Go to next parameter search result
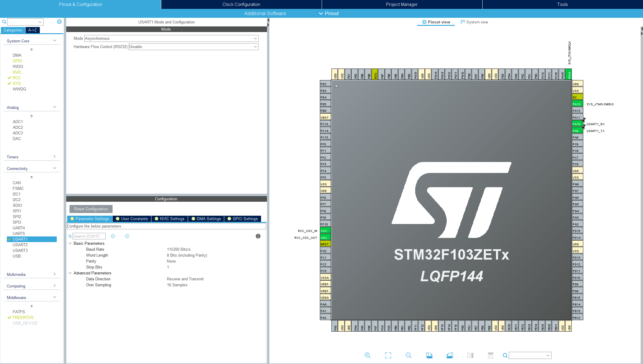The width and height of the screenshot is (643, 364). click(x=127, y=236)
